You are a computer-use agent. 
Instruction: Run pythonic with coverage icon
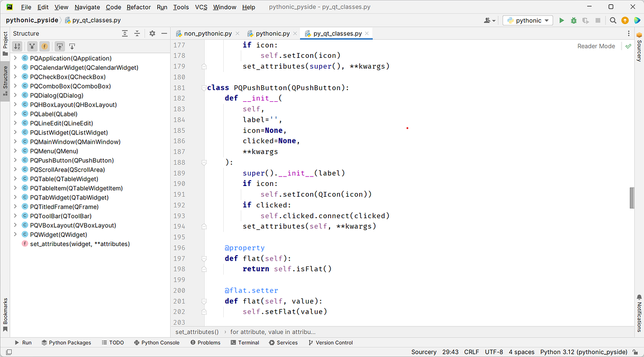coord(585,20)
